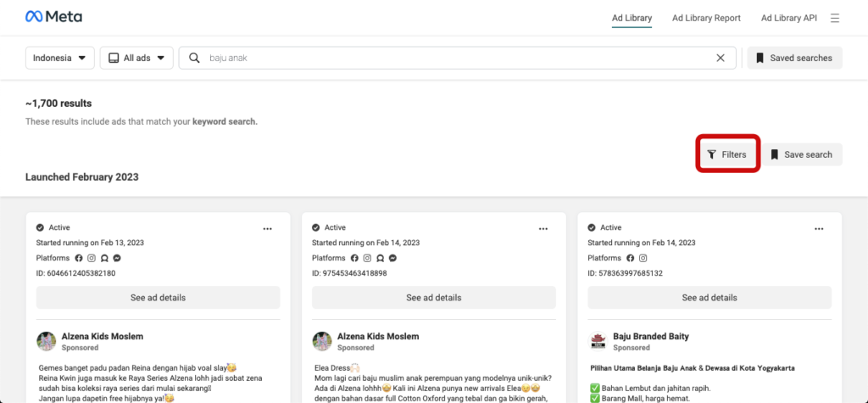Click 'Pilihan Utama Belanja Baju Anak' ad headline

pyautogui.click(x=693, y=368)
